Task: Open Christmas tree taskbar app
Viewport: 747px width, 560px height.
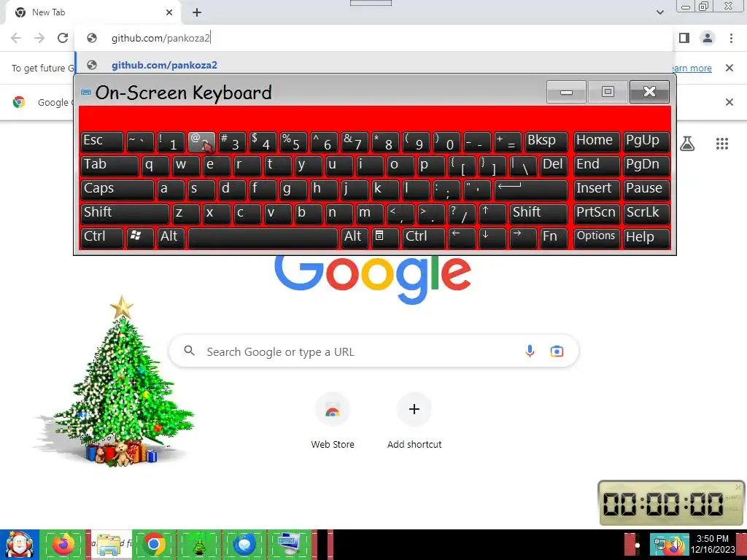Action: (198, 545)
